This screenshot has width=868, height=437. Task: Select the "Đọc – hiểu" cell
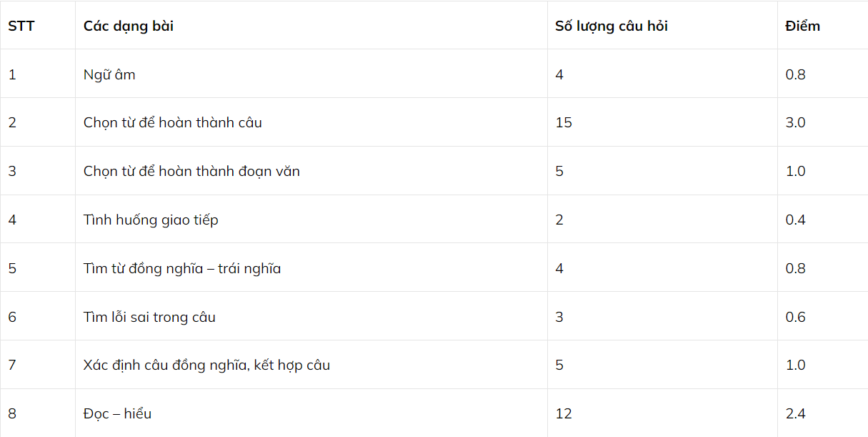point(117,414)
